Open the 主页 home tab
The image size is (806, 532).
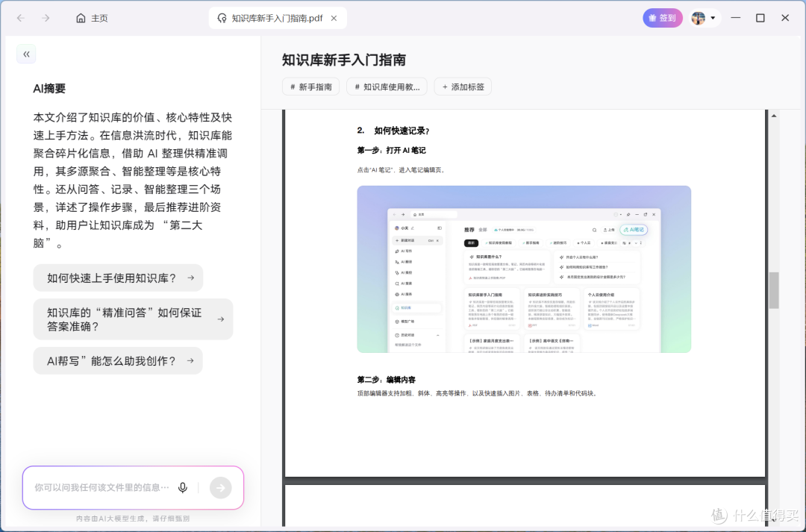(92, 18)
